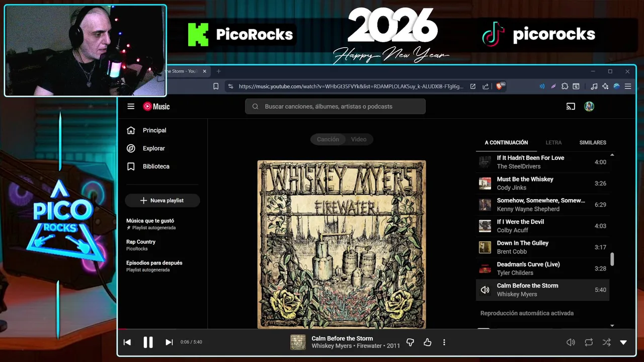Screen dimensions: 644x362
Task: Click the browser bookmark icon
Action: click(216, 86)
